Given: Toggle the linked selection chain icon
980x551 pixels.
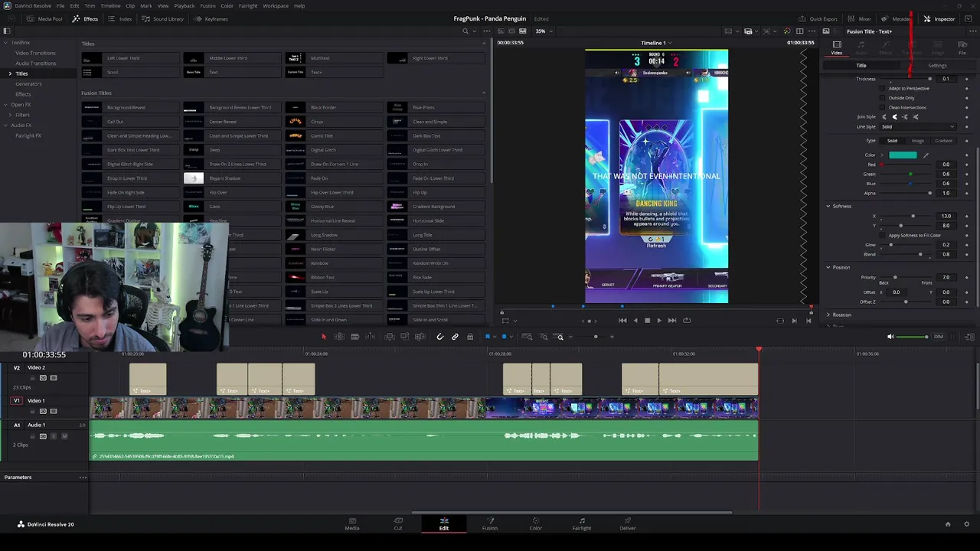Looking at the screenshot, I should tap(455, 337).
